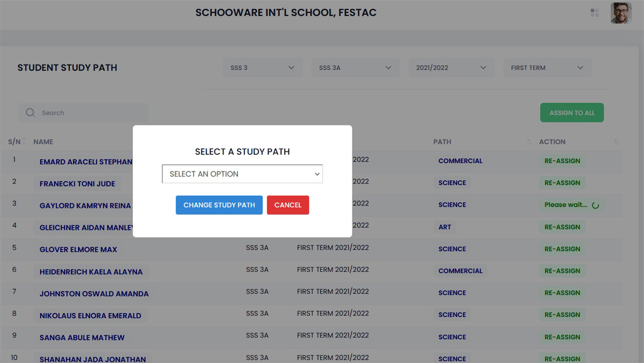Open the 2021/2022 session dropdown
Viewport: 644px width, 363px height.
[451, 68]
